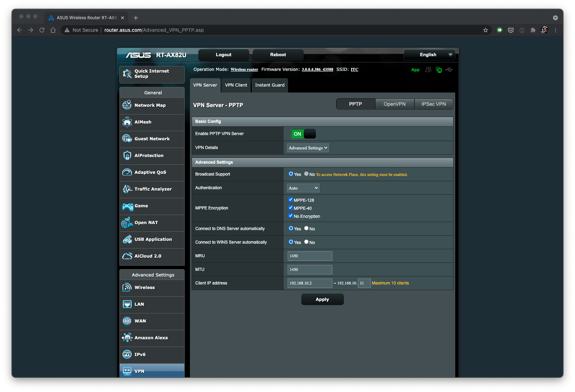Open the Traffic Analyzer icon

pyautogui.click(x=127, y=189)
